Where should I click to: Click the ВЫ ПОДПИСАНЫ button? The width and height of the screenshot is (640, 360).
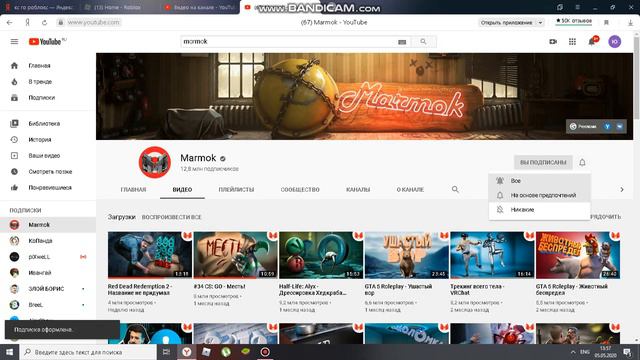tap(543, 162)
